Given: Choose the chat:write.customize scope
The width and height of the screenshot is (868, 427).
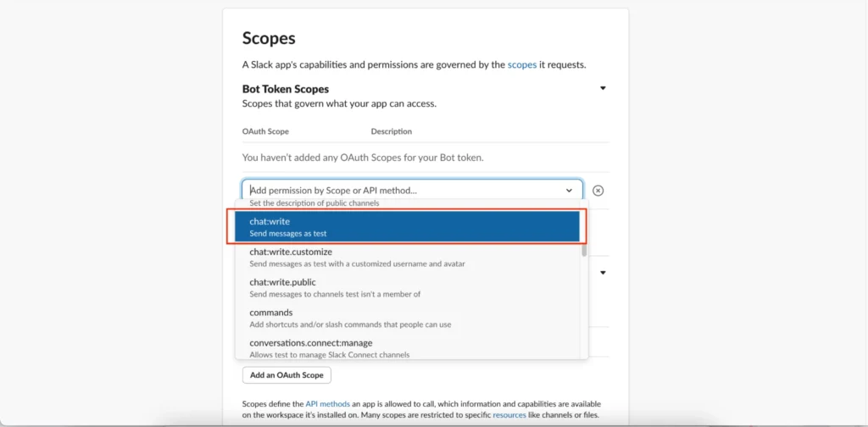Looking at the screenshot, I should point(407,258).
